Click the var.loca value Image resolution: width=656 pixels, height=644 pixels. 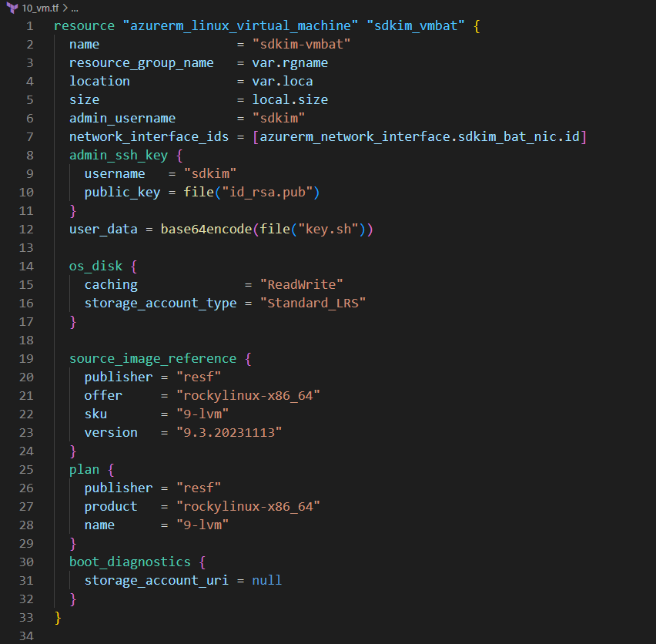point(283,81)
